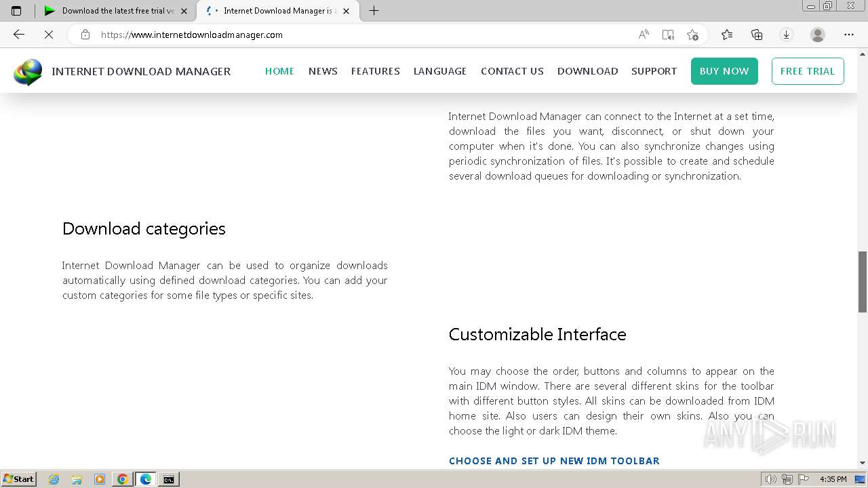Close the 'Download the latest free trial' tab

point(184,11)
